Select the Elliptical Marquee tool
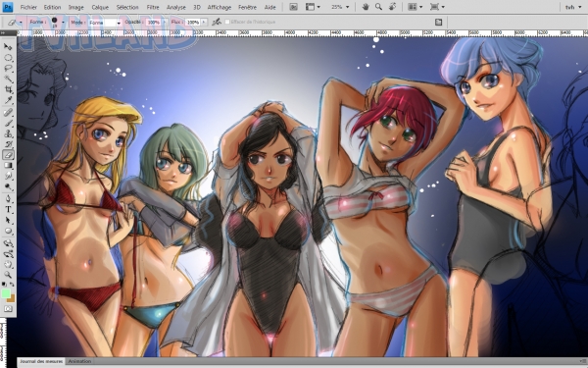This screenshot has width=588, height=368. pos(8,58)
